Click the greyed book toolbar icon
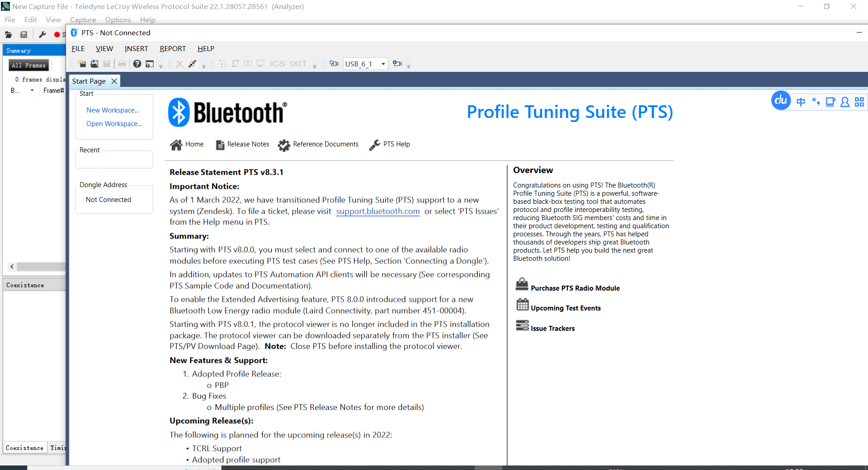The image size is (868, 470). tap(248, 64)
